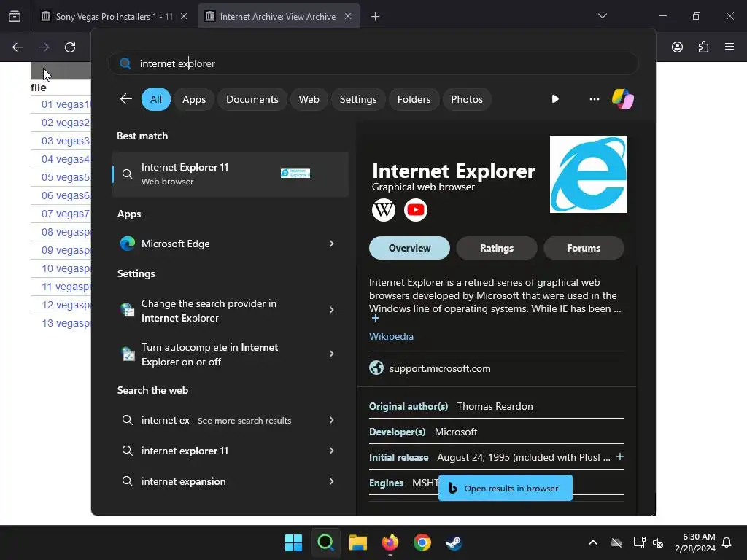
Task: Open the browser extensions icon
Action: tap(703, 47)
